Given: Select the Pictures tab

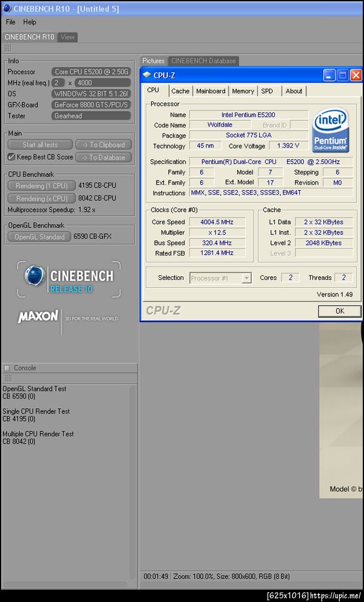Looking at the screenshot, I should (x=153, y=61).
